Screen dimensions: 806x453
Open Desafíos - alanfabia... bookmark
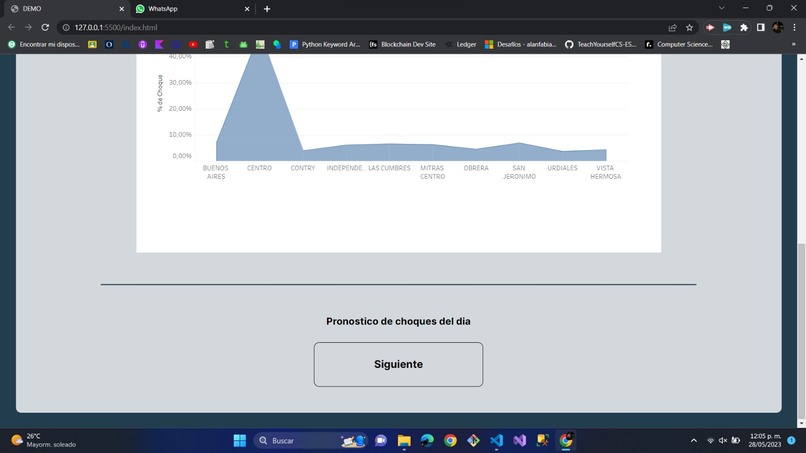coord(521,45)
